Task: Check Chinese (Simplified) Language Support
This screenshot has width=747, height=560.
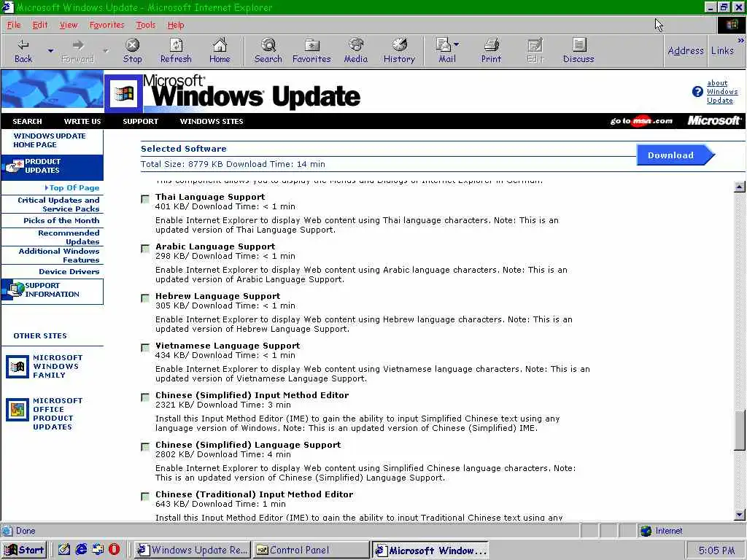Action: click(145, 447)
